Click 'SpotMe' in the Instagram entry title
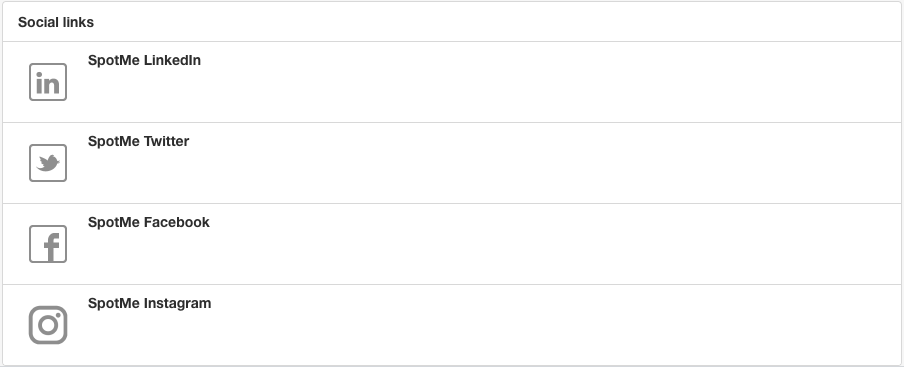This screenshot has height=368, width=904. point(114,303)
